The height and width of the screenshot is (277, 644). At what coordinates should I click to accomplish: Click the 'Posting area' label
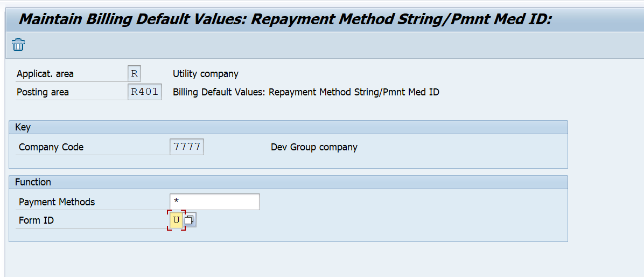click(43, 92)
